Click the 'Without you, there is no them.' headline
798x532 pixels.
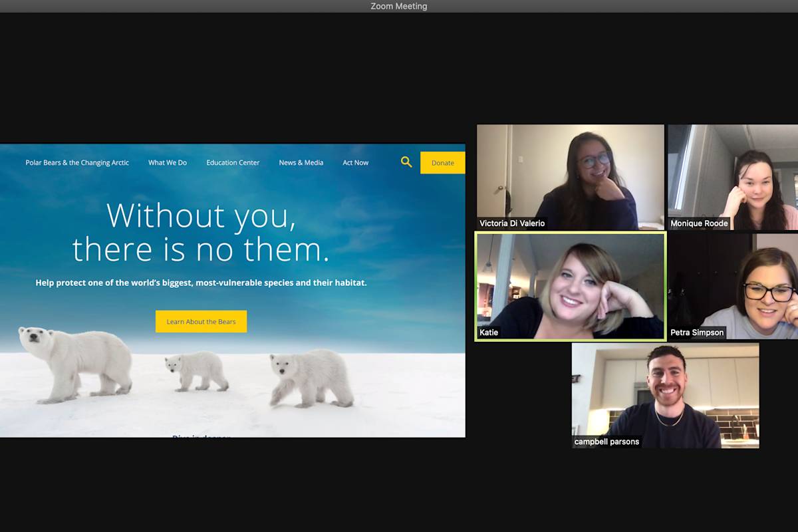(201, 232)
